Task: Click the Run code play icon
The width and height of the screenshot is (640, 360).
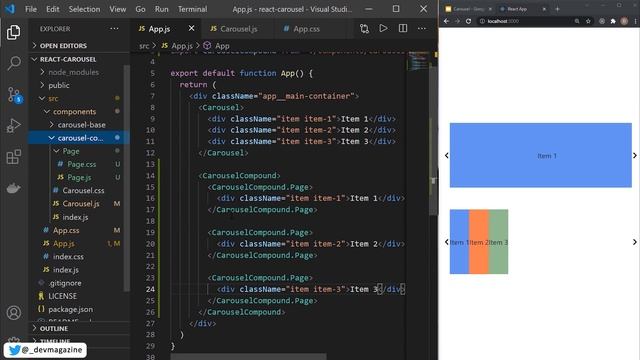Action: (x=383, y=28)
